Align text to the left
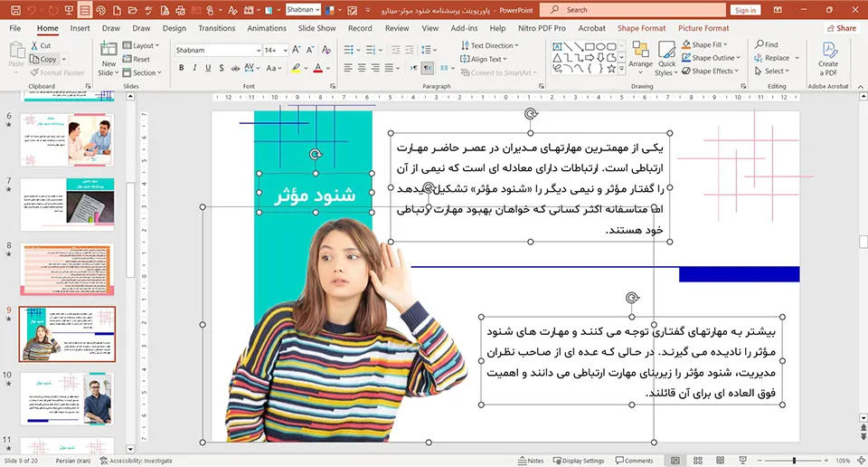 [x=347, y=68]
